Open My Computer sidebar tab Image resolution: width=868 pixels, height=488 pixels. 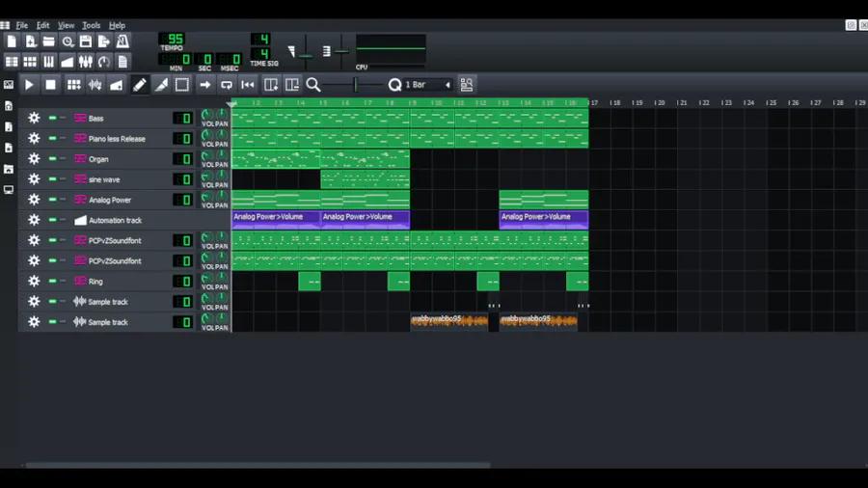[9, 190]
